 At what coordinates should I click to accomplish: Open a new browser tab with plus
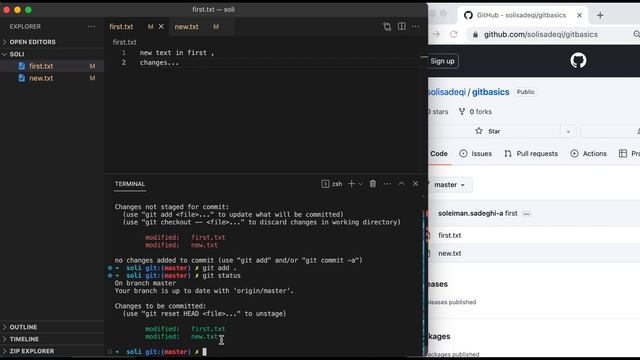coord(600,15)
